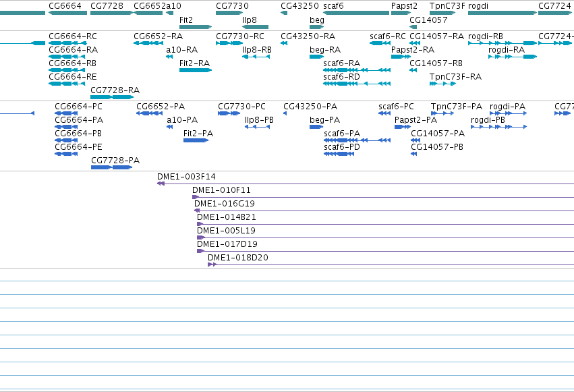Select the a10-RA transcript label
Screen dimensions: 574x392
point(182,50)
